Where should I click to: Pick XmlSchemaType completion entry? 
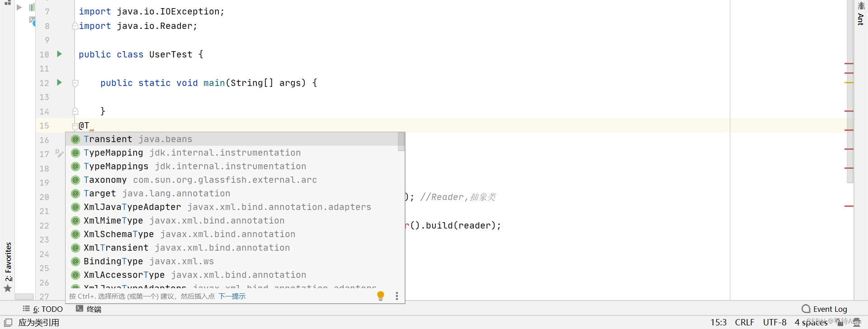(x=232, y=234)
